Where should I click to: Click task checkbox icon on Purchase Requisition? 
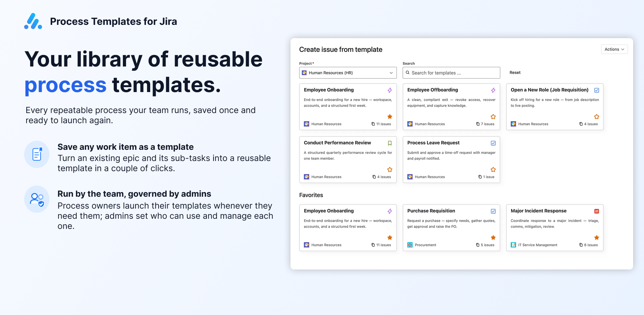[x=493, y=211]
